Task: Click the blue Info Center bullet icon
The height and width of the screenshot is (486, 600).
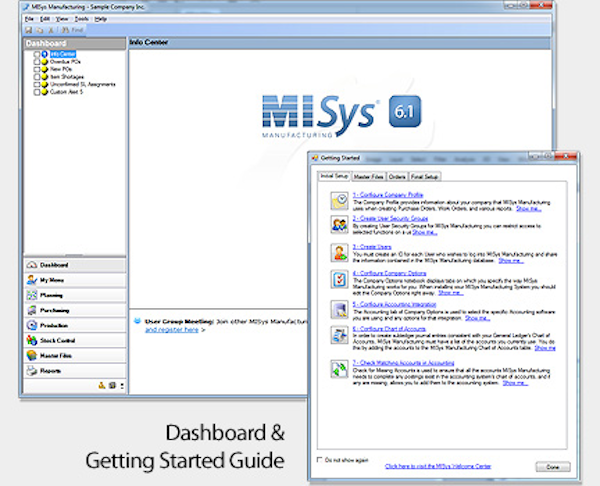Action: (x=44, y=54)
